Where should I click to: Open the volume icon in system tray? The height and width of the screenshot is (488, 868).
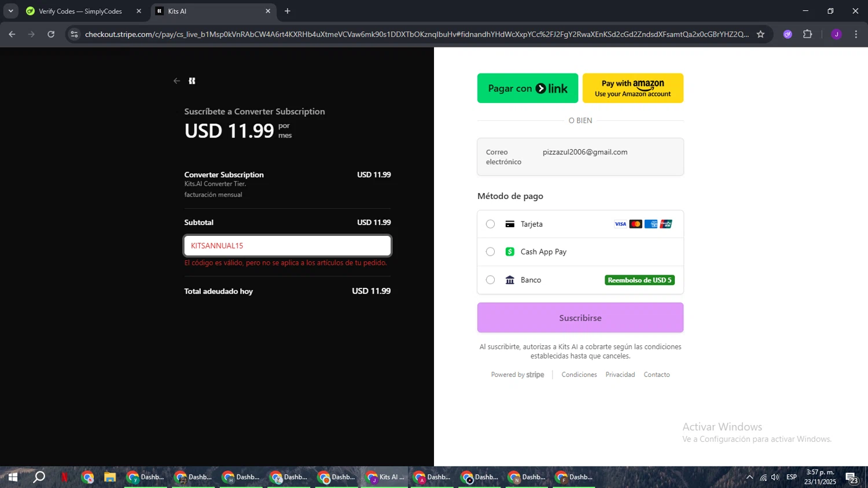click(x=775, y=477)
